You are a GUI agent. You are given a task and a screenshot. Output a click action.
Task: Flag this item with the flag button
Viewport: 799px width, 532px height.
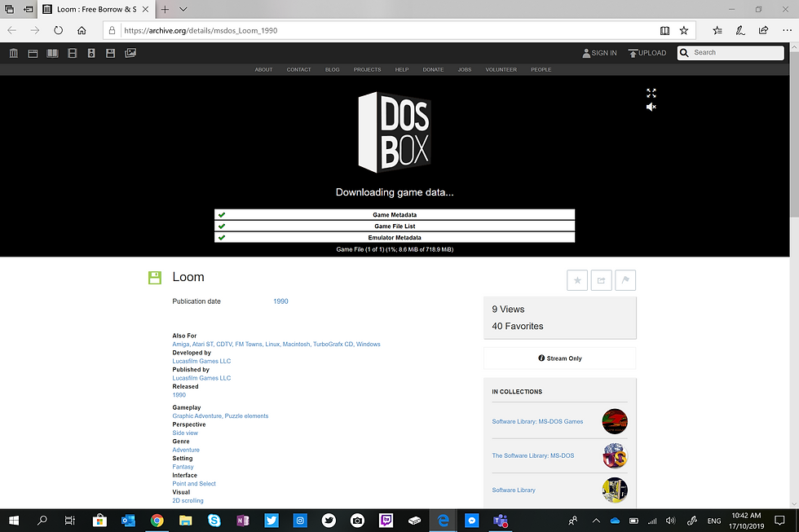coord(625,280)
